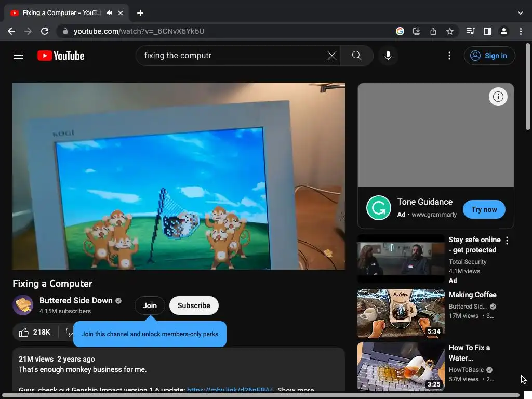Click the www.grammarly ad link text
Viewport: 532px width, 399px height.
434,215
